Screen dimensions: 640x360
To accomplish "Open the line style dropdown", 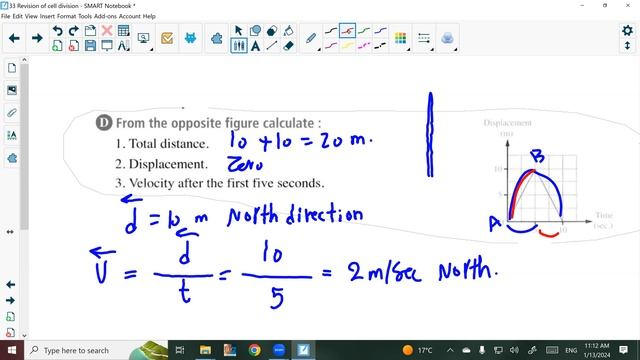I will 424,38.
